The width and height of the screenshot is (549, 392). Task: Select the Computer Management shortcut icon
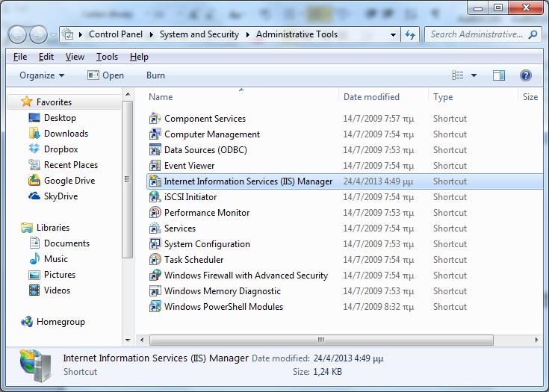(155, 134)
